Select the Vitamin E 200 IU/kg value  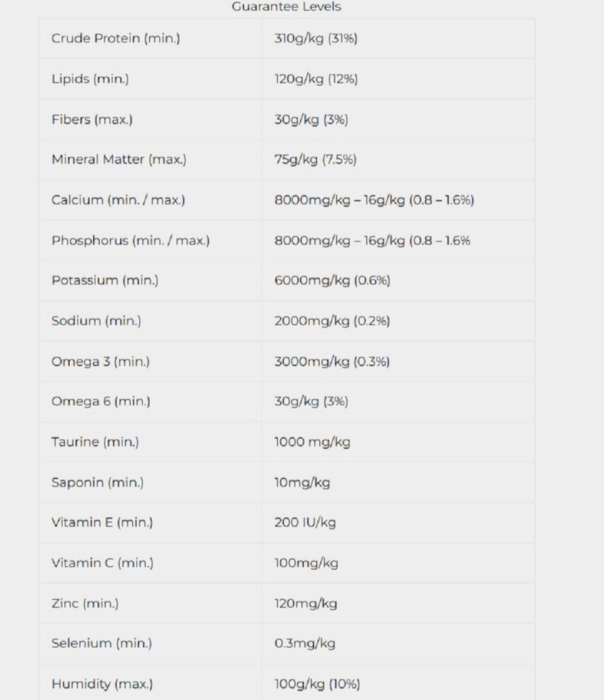tap(306, 522)
